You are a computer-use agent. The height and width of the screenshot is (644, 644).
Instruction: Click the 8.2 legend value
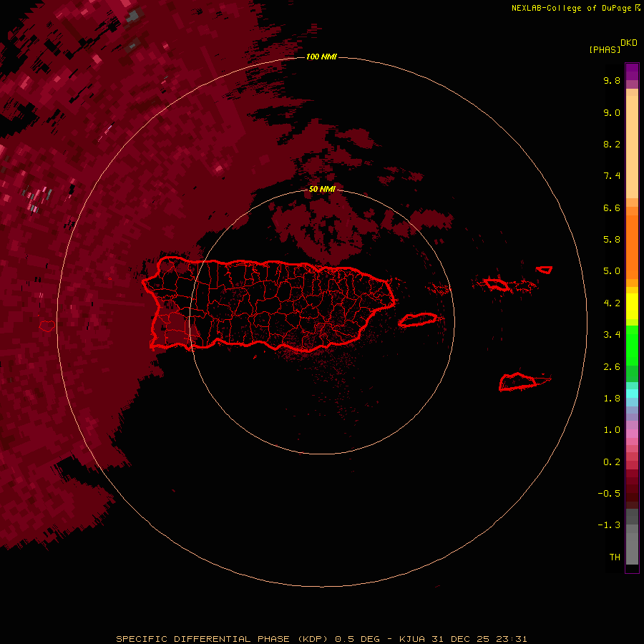[612, 144]
